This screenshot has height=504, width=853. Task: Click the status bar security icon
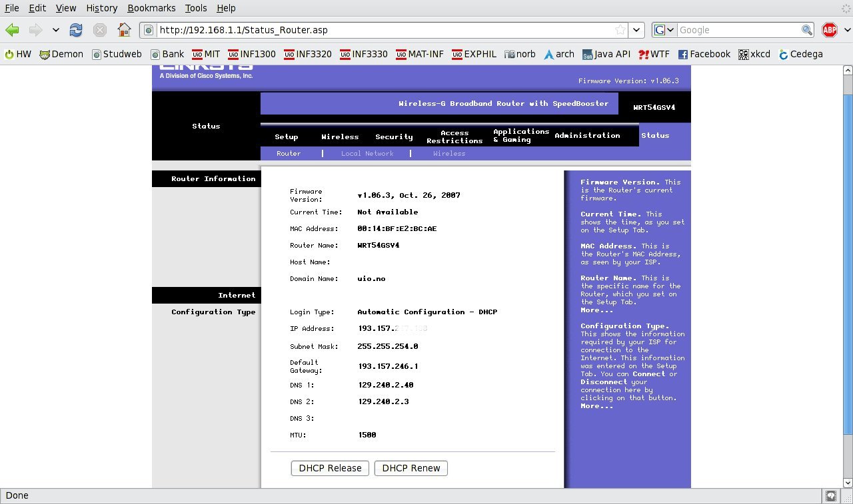coord(830,496)
